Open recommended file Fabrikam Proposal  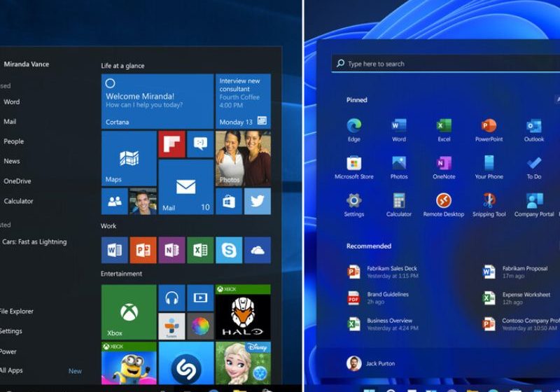tap(515, 272)
